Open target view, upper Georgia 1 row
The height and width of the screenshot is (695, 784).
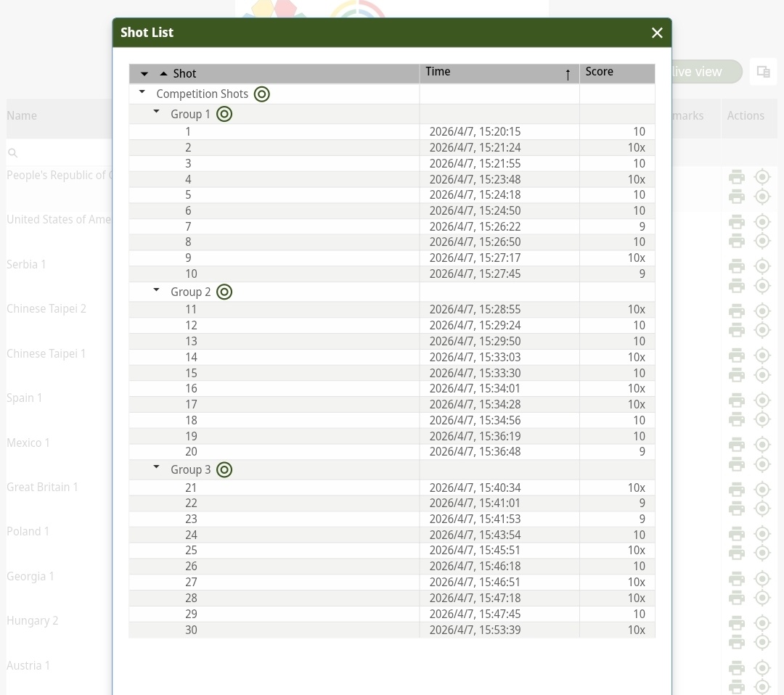[762, 578]
